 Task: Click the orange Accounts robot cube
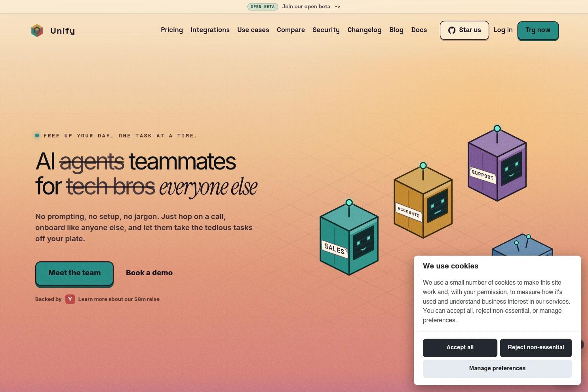423,200
